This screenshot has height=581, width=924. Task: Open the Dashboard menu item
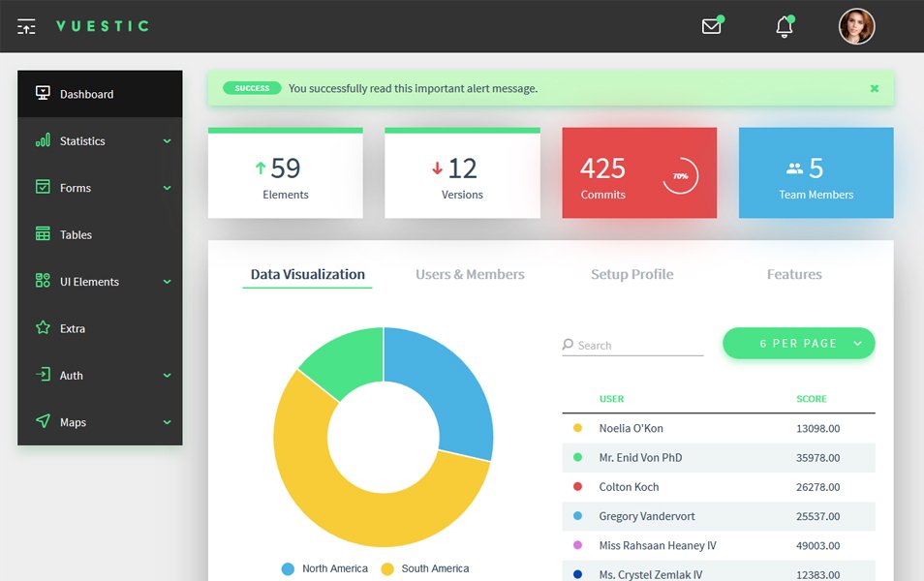pos(100,94)
